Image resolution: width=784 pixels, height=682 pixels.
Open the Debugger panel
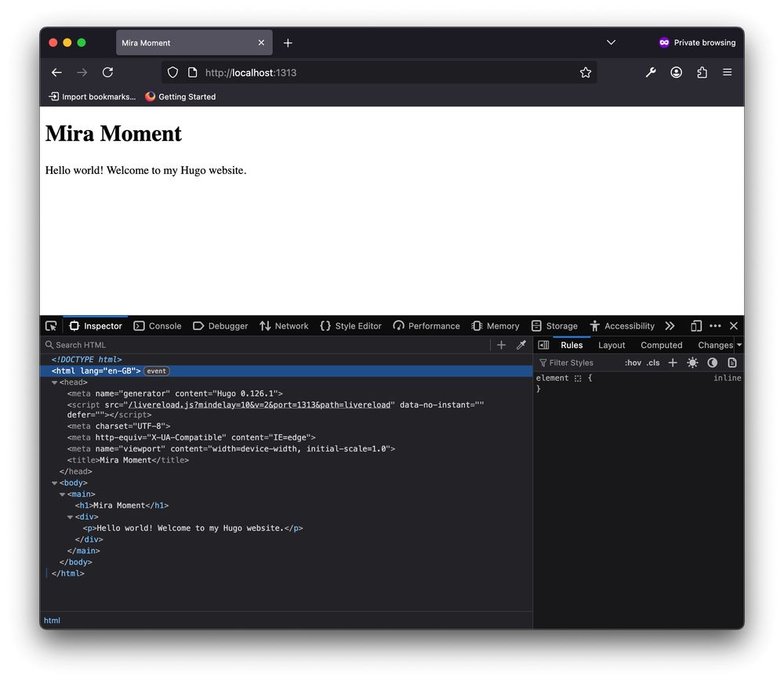220,326
